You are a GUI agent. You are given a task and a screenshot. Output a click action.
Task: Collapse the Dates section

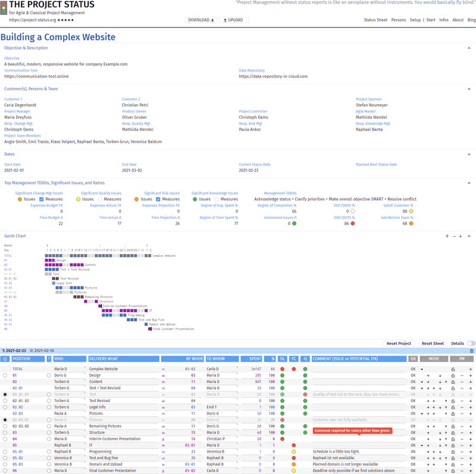469,154
